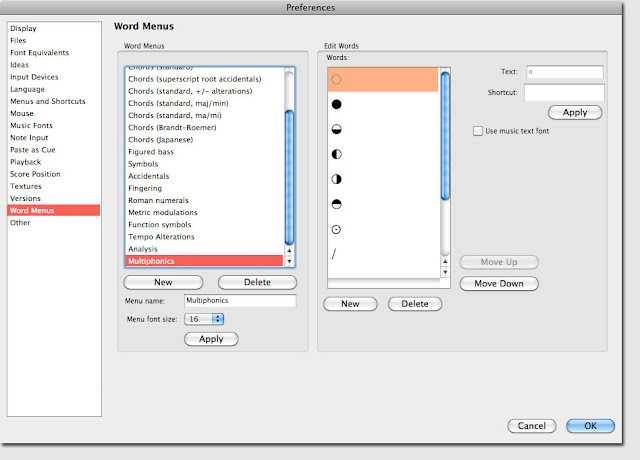Click New under the Word Menus list
The image size is (640, 460).
pos(163,282)
